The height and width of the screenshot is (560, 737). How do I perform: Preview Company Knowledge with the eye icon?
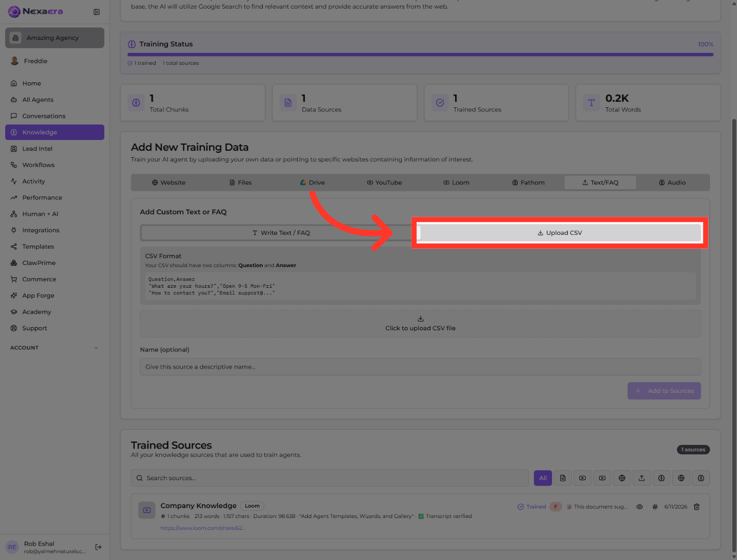point(640,507)
